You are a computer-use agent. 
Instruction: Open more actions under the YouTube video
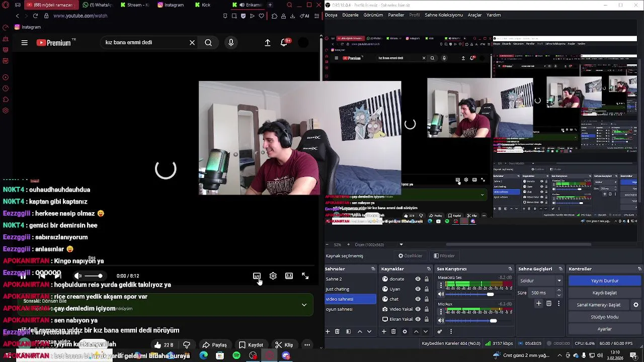pos(307,345)
